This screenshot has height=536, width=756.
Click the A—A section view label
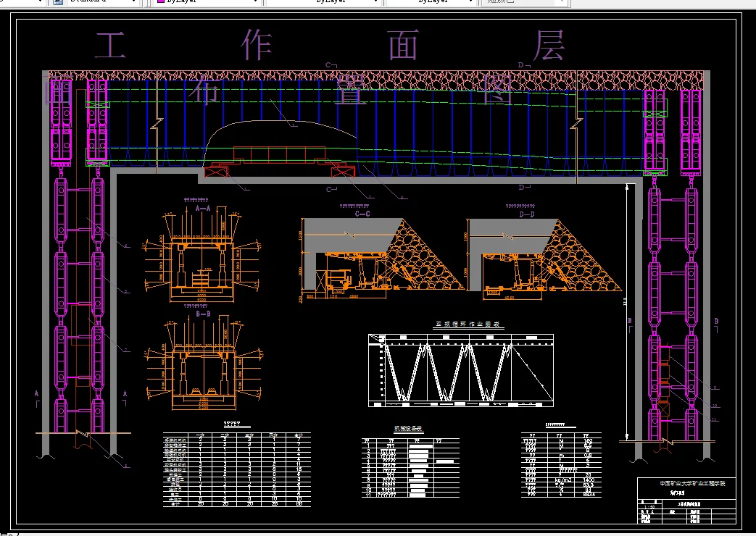(x=203, y=209)
